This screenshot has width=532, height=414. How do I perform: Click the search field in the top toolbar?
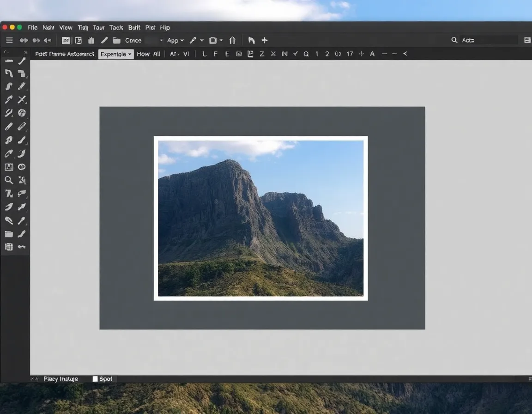[x=489, y=40]
